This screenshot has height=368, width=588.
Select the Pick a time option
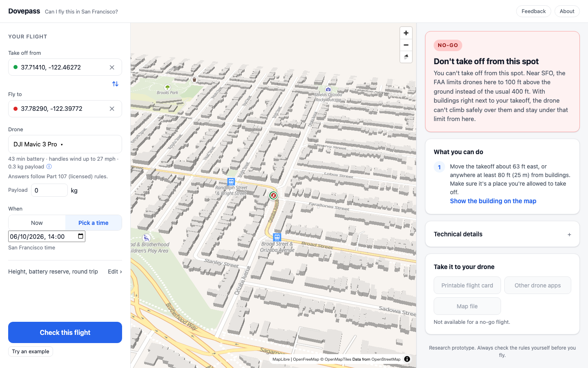point(94,223)
